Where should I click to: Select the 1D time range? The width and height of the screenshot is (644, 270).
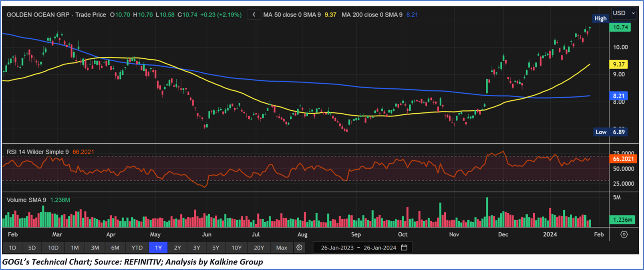click(x=12, y=248)
